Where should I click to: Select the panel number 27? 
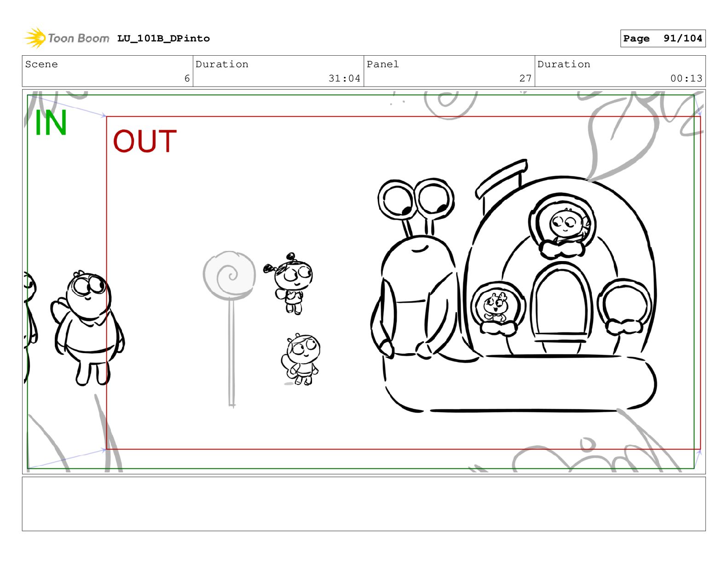[526, 78]
